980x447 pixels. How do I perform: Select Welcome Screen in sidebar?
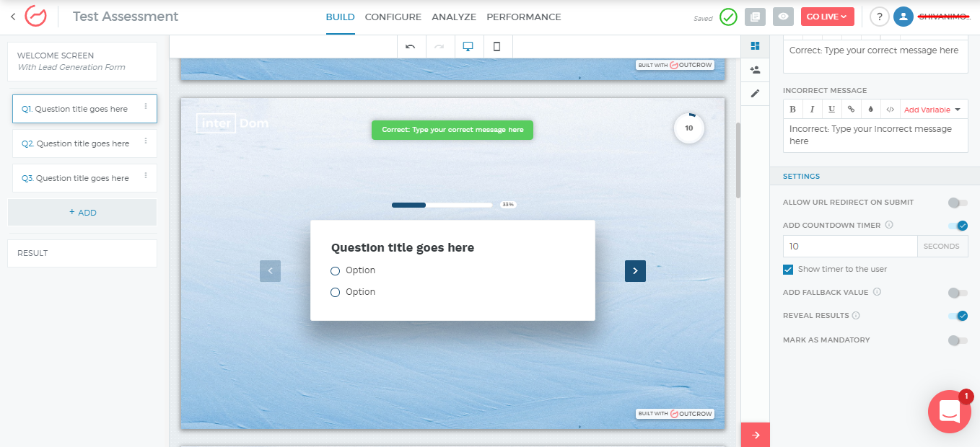click(x=82, y=61)
